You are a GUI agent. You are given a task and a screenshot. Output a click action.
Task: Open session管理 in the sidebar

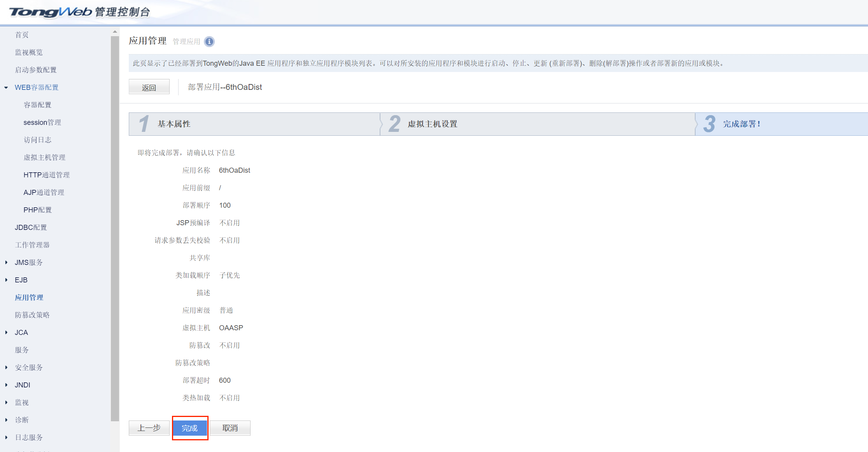42,123
